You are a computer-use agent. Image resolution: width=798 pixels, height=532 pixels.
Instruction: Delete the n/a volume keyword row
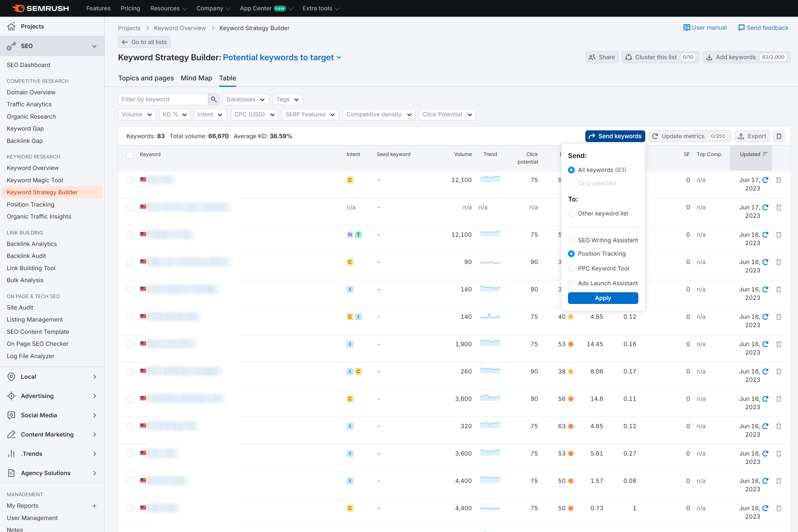tap(779, 207)
